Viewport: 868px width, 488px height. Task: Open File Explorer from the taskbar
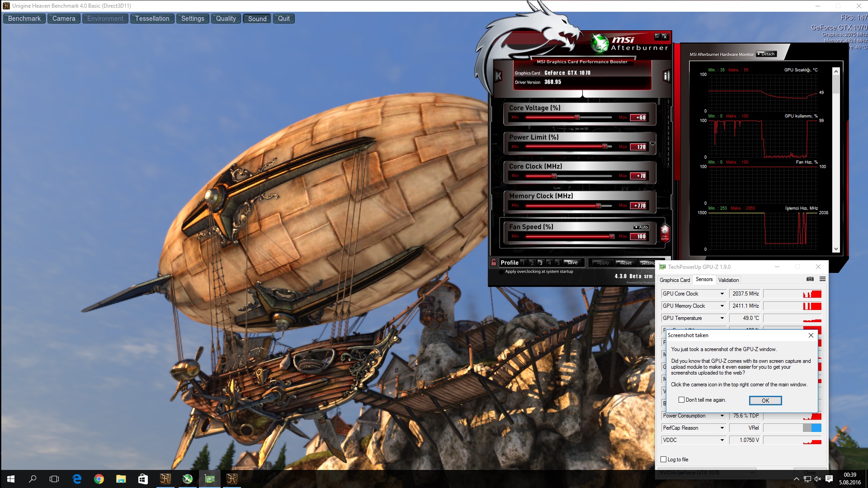121,479
